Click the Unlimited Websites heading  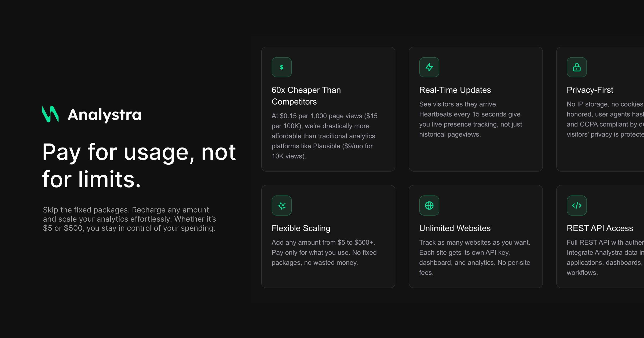[x=455, y=228]
